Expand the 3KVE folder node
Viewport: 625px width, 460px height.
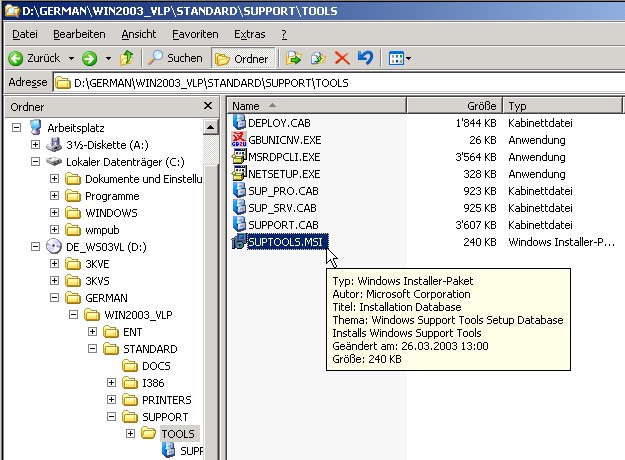pyautogui.click(x=55, y=263)
